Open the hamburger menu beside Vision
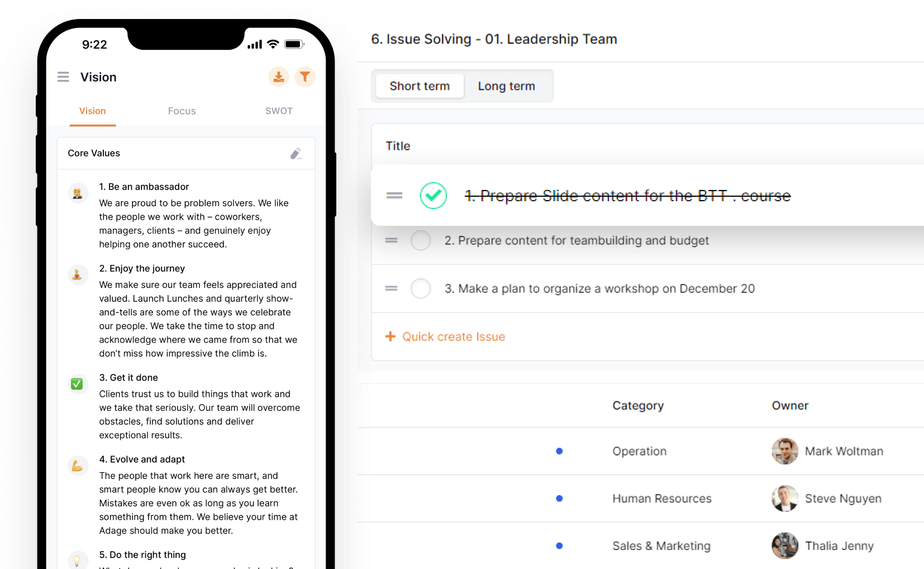Image resolution: width=924 pixels, height=569 pixels. coord(63,77)
